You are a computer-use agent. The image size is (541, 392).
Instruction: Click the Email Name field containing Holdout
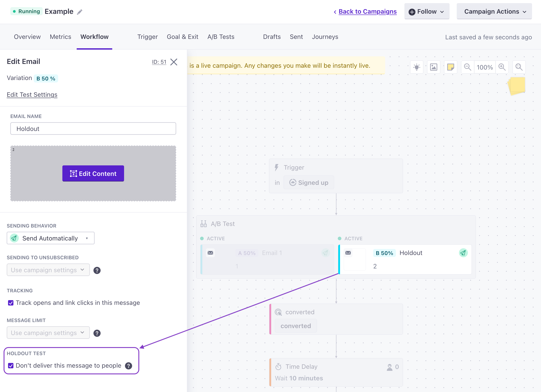point(93,129)
